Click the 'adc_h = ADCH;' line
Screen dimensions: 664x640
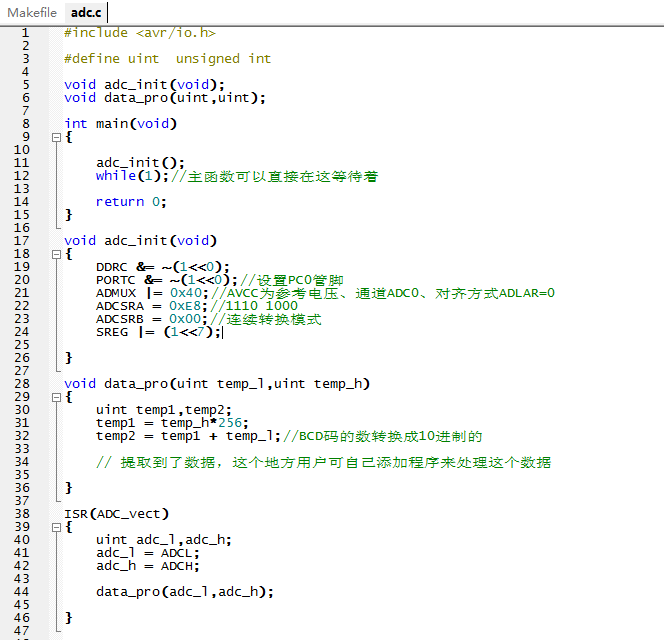tap(148, 566)
